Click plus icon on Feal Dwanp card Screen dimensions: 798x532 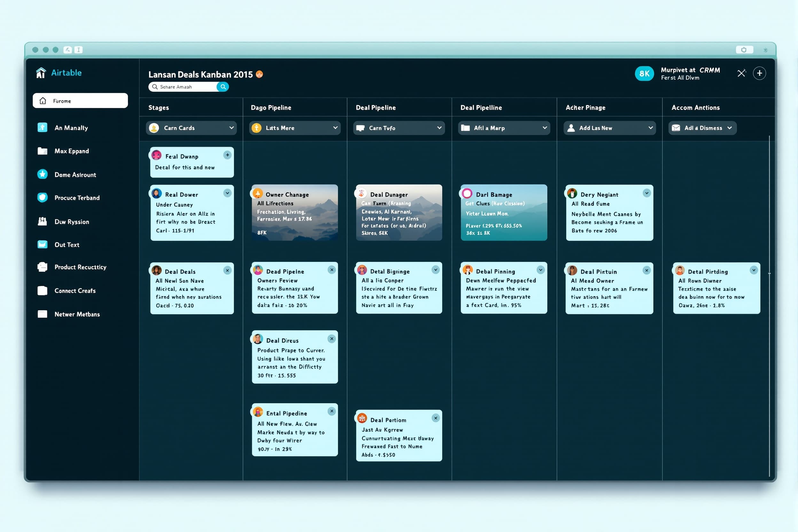[x=227, y=155]
